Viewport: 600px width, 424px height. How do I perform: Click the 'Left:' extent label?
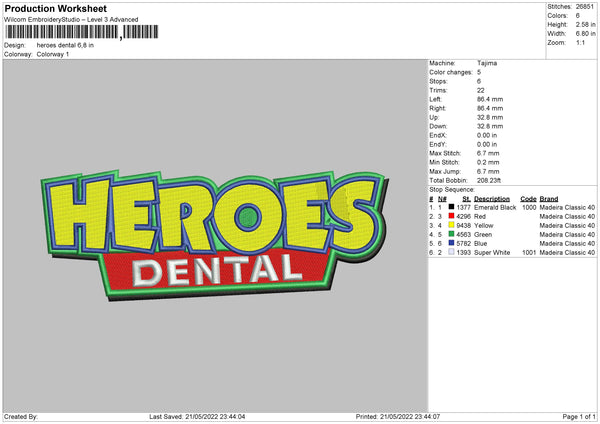point(435,99)
